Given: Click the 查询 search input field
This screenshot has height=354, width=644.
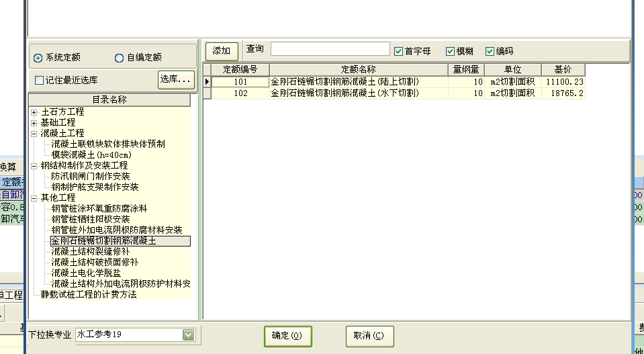Looking at the screenshot, I should pyautogui.click(x=330, y=49).
